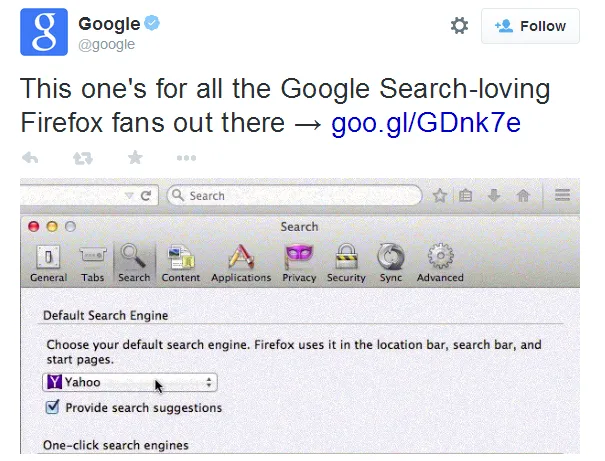Select the Search preferences tab
Screen dimensions: 605x461
134,263
